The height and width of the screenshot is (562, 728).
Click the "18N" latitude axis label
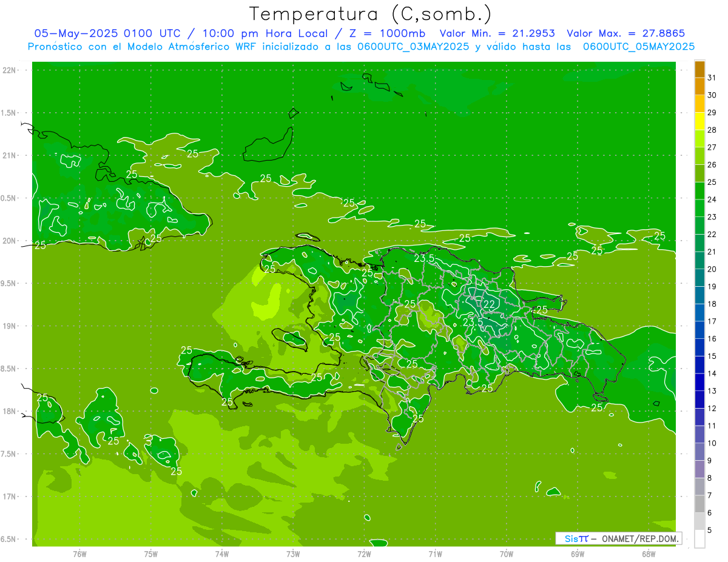click(10, 412)
